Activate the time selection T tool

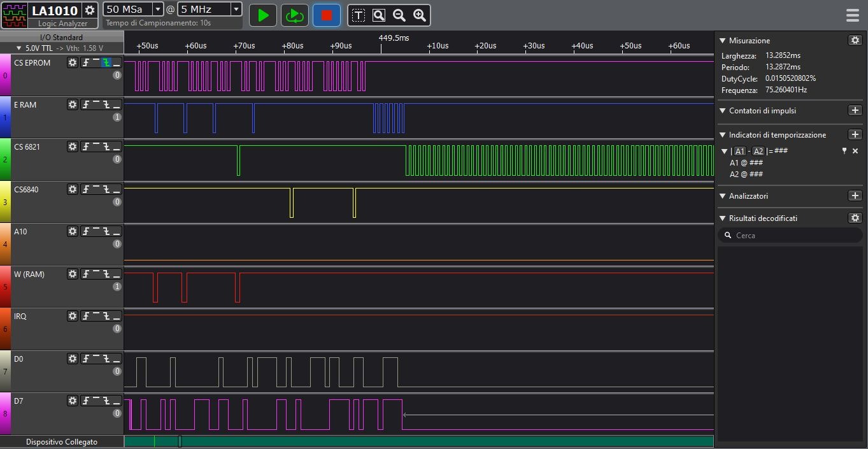[x=359, y=15]
